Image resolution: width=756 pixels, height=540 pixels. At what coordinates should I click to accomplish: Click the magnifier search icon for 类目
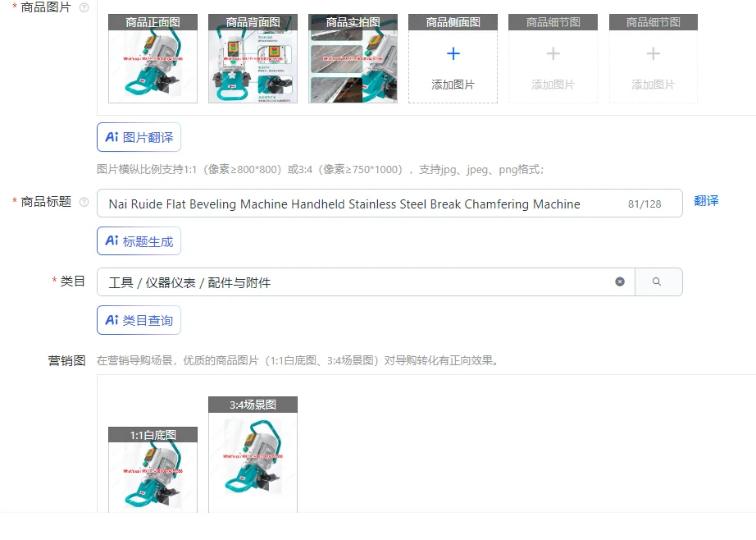tap(657, 281)
